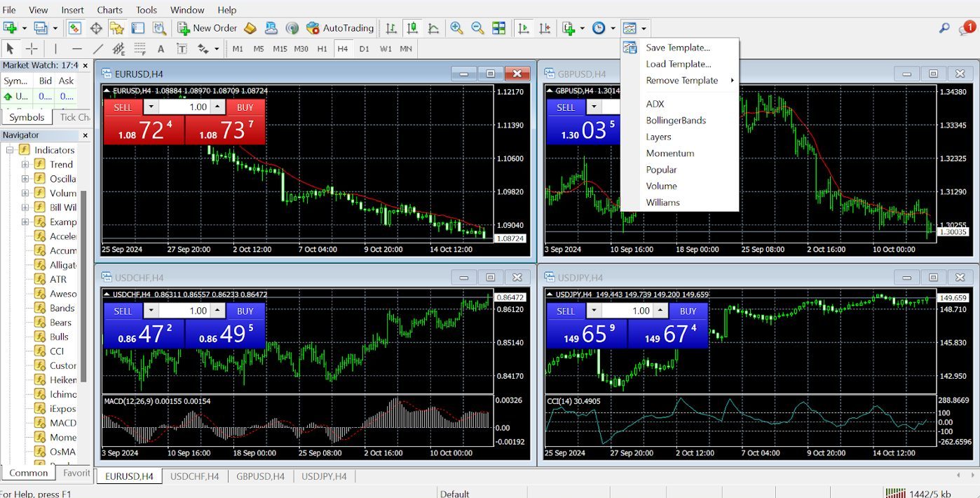
Task: Open the New Chart toolbar icon
Action: point(11,28)
